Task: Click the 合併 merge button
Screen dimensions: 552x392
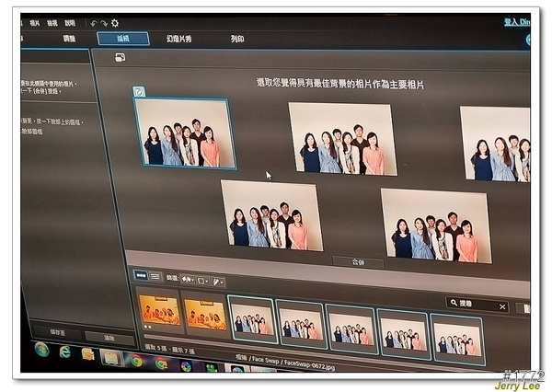Action: click(x=358, y=262)
